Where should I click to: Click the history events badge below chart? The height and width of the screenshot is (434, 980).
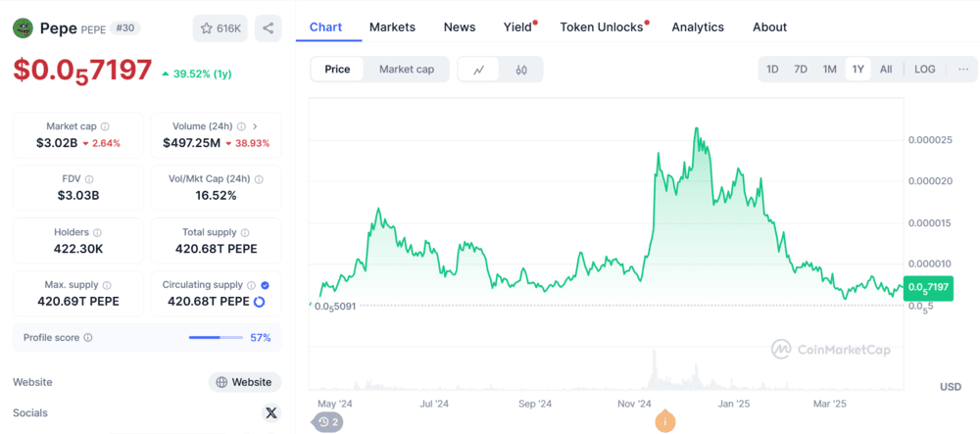328,422
